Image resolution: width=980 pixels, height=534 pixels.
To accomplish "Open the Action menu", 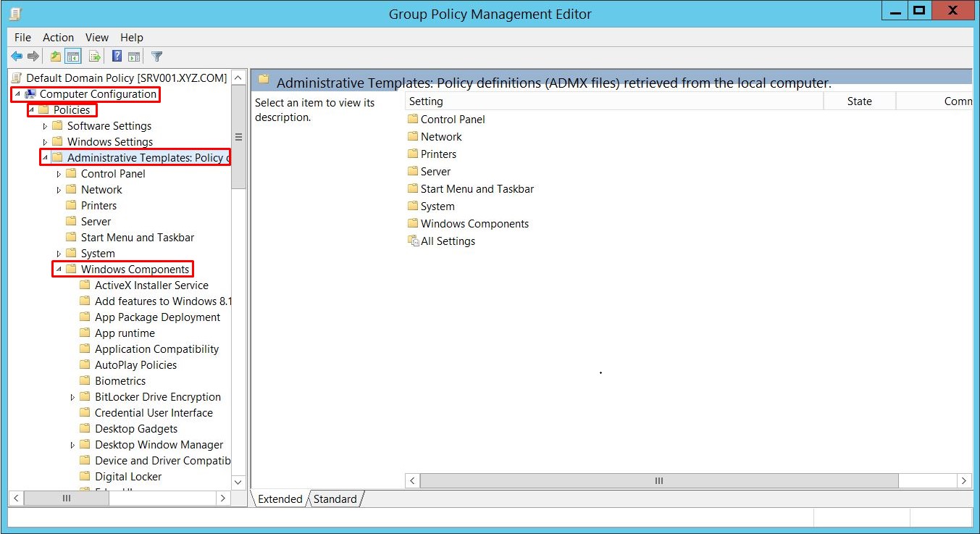I will point(58,38).
